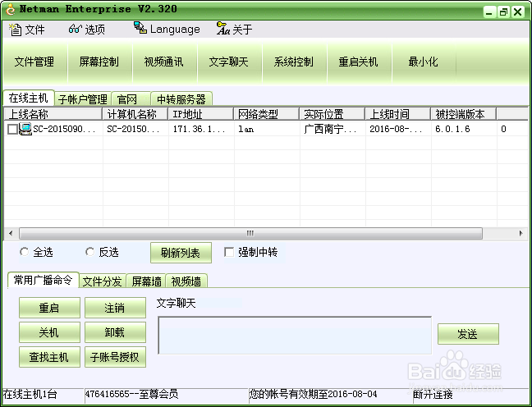Click the 重启 button

49,308
